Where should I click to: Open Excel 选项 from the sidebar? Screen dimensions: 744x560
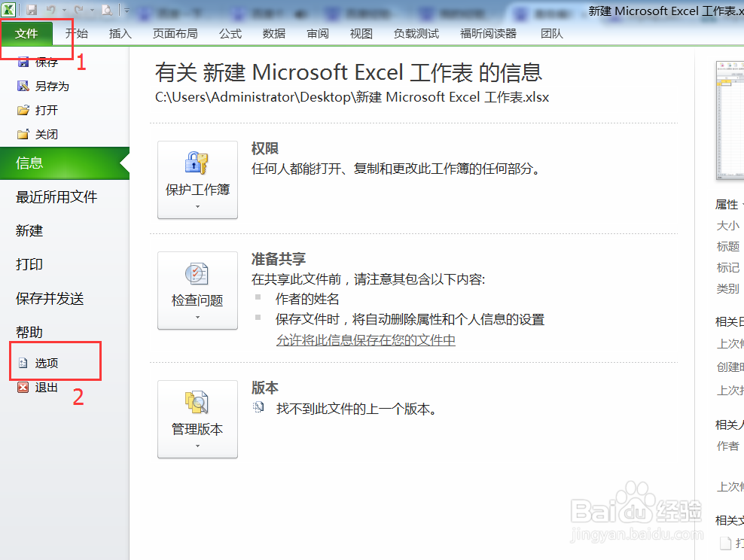[x=46, y=361]
